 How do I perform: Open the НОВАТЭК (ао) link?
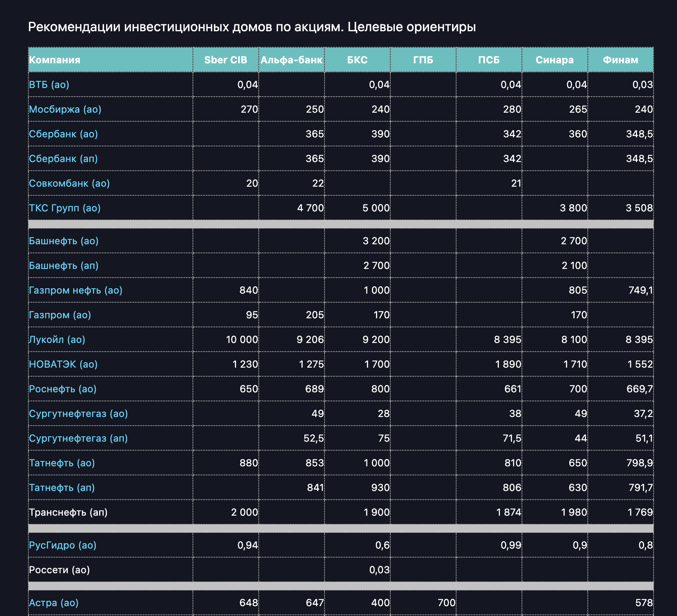point(63,364)
